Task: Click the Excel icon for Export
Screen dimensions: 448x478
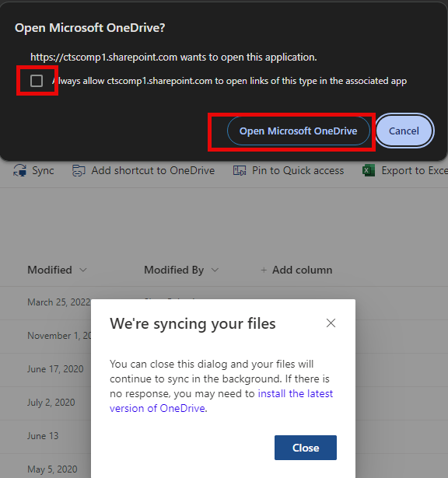Action: pyautogui.click(x=369, y=170)
